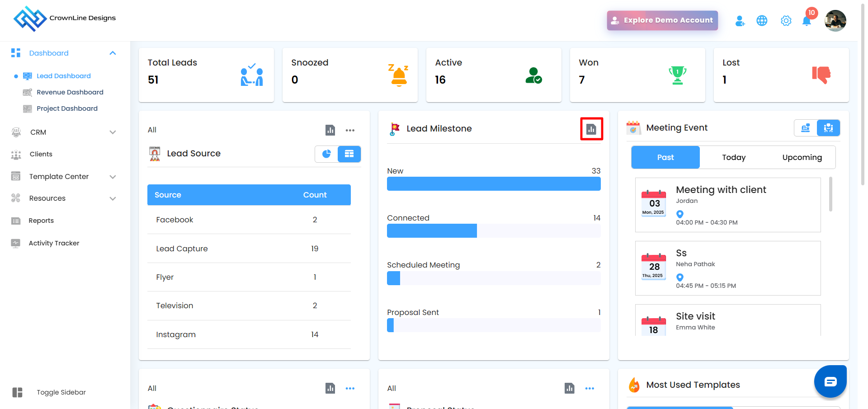Sort by the Count column header
Screen dimensions: 868x409
pyautogui.click(x=315, y=195)
